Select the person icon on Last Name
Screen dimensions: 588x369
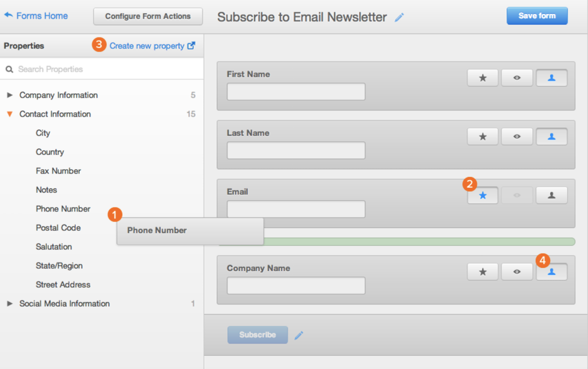[551, 136]
